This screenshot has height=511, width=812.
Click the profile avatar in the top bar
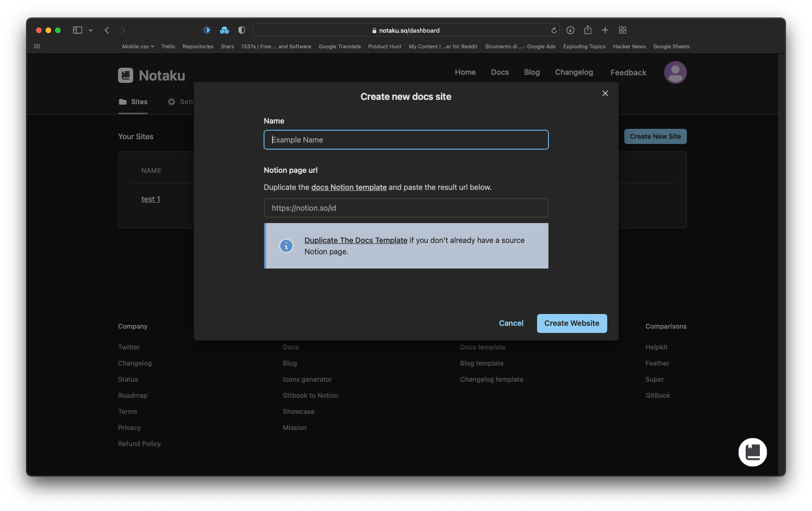click(x=675, y=72)
